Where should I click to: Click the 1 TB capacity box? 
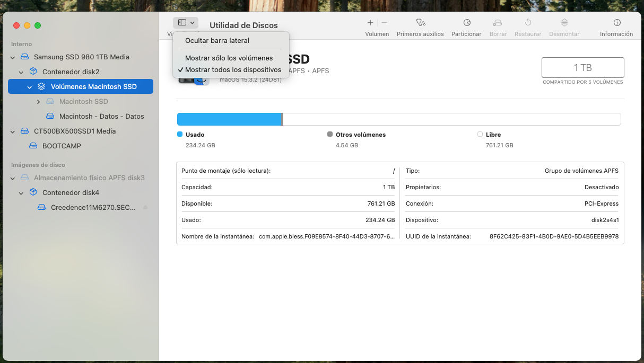click(x=582, y=68)
